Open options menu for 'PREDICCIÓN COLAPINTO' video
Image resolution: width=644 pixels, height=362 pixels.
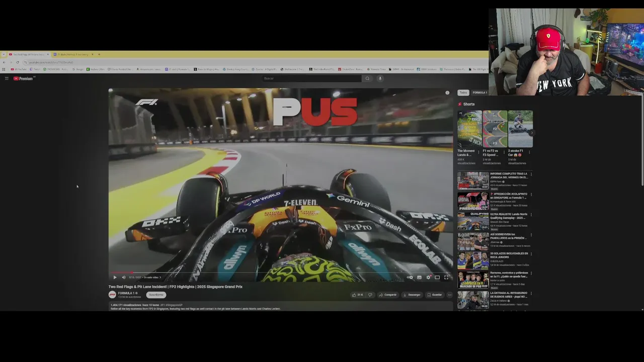point(531,195)
